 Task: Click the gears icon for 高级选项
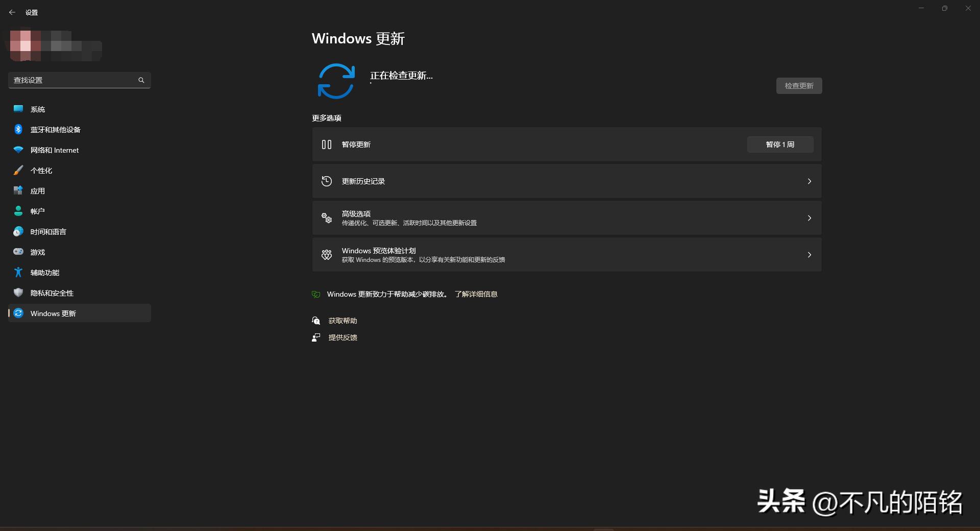(x=327, y=218)
